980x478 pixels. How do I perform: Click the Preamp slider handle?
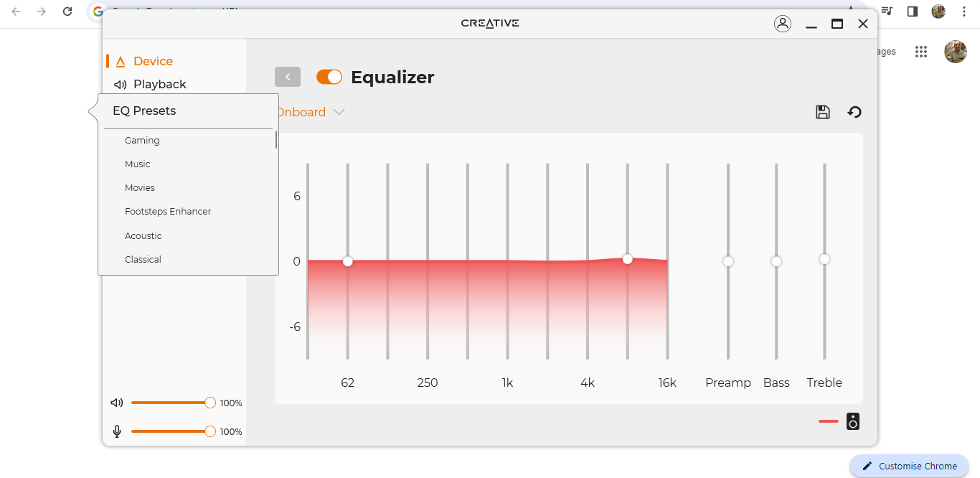(728, 261)
